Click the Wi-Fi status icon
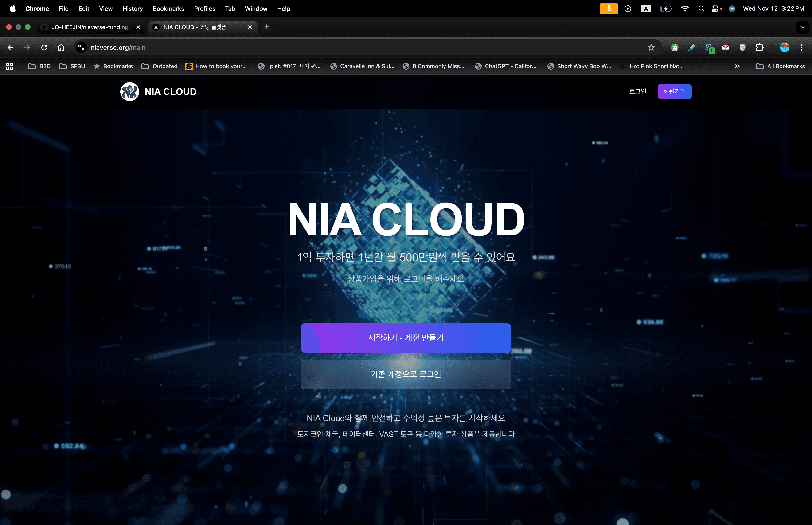812x525 pixels. [685, 8]
